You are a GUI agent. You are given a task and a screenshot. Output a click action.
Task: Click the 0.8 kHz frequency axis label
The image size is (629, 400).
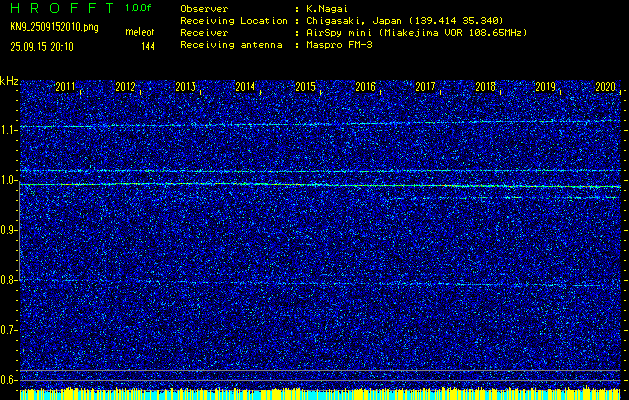click(8, 280)
